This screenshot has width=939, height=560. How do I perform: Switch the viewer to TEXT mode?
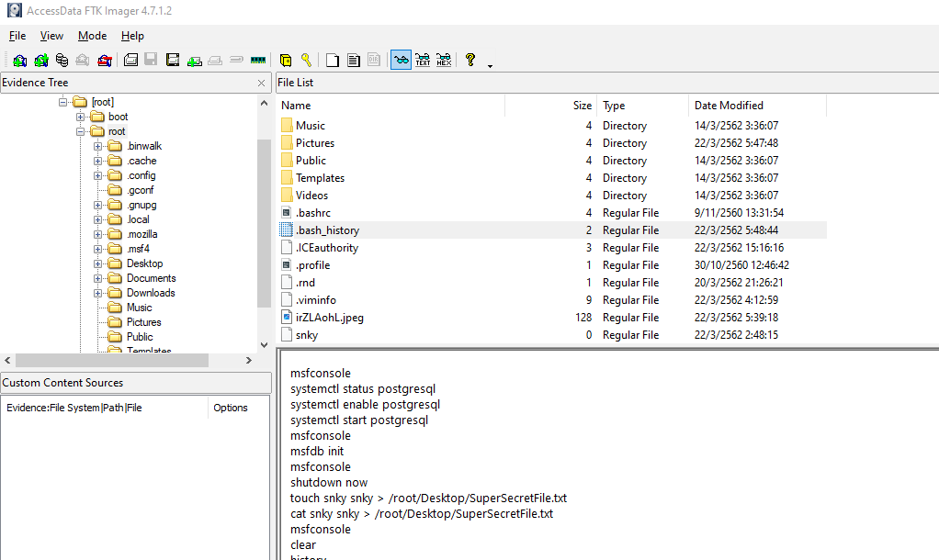tap(423, 61)
